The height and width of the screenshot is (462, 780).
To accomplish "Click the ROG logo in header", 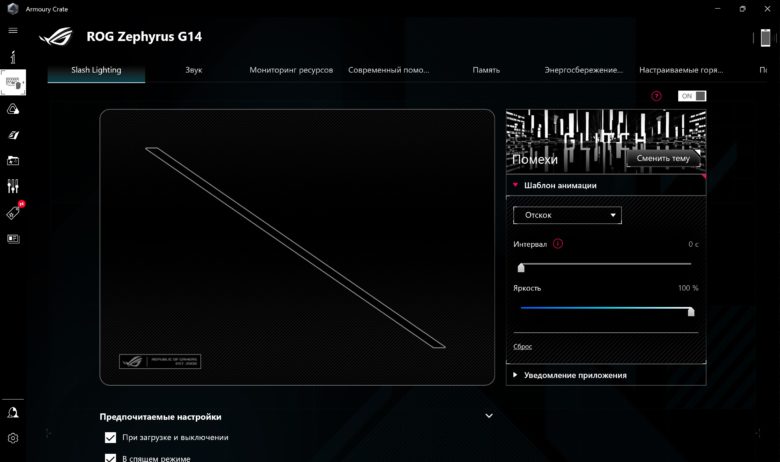I will (56, 36).
